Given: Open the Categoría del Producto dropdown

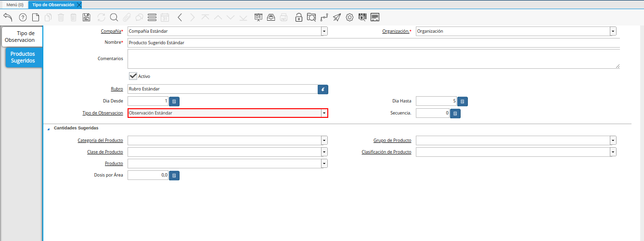Looking at the screenshot, I should click(324, 140).
